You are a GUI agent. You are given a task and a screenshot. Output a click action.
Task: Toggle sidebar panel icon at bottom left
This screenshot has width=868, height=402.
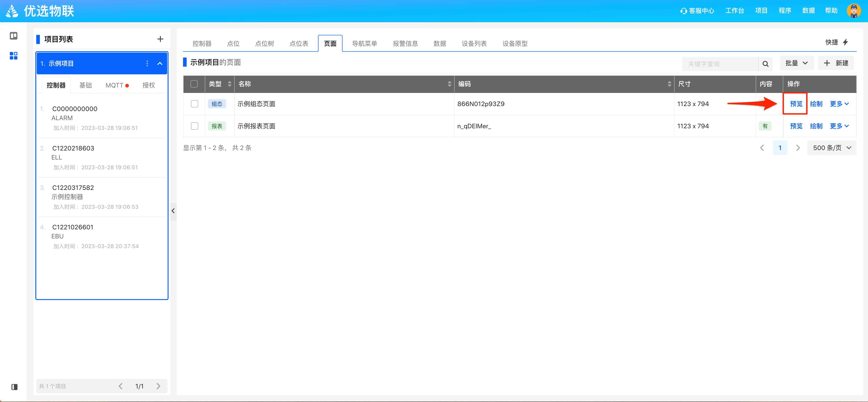14,387
